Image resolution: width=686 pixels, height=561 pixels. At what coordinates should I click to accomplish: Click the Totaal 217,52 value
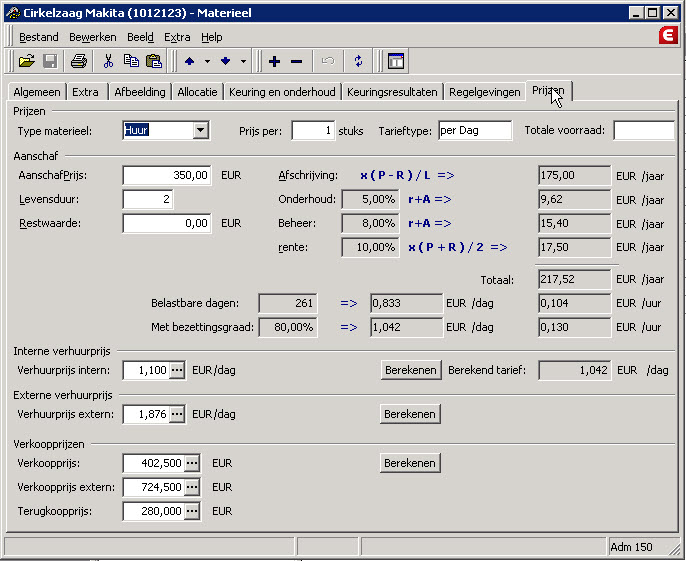pyautogui.click(x=574, y=279)
